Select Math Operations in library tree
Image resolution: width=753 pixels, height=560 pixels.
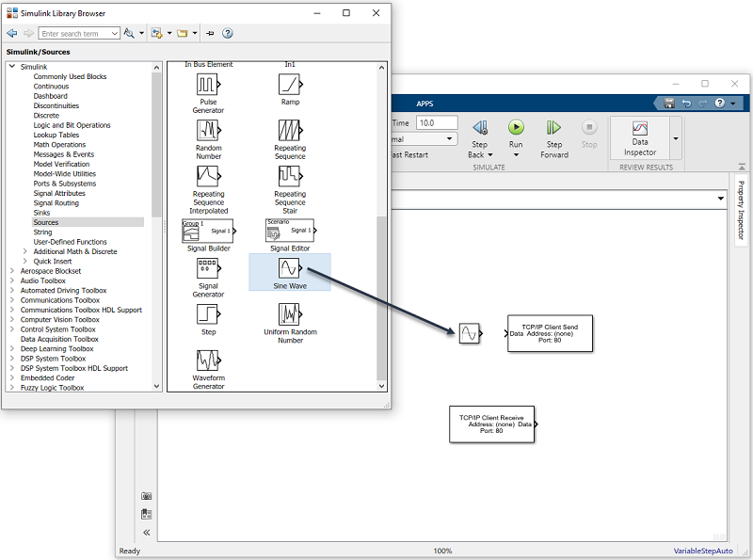click(x=59, y=145)
